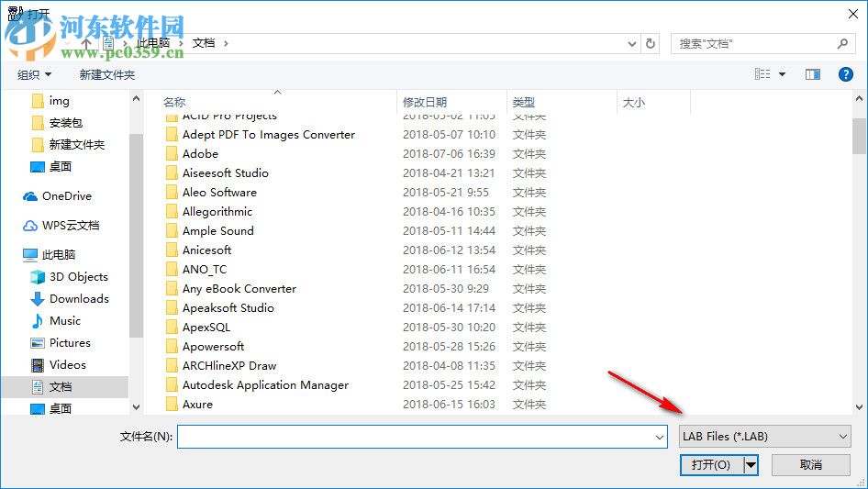Click folder icon of Anicesoft
The height and width of the screenshot is (489, 868).
[x=172, y=250]
